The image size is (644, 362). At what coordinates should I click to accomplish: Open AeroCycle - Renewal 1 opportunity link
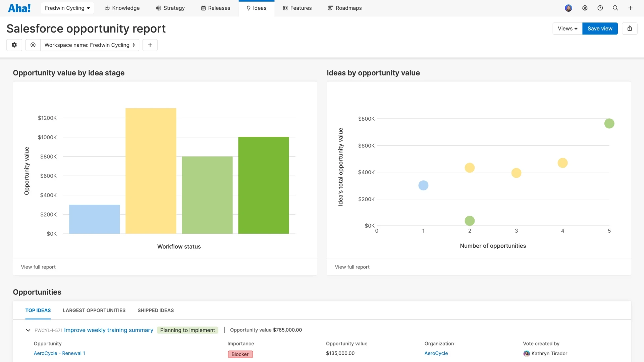59,353
